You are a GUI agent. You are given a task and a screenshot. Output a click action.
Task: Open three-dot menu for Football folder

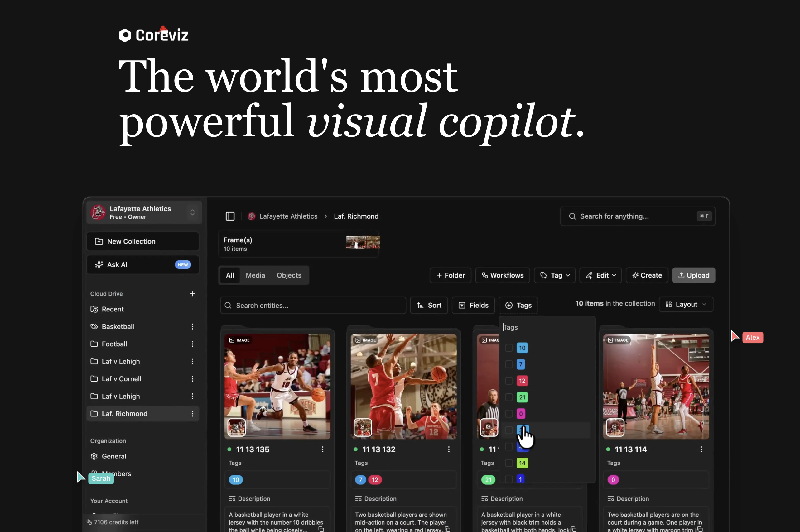(192, 344)
